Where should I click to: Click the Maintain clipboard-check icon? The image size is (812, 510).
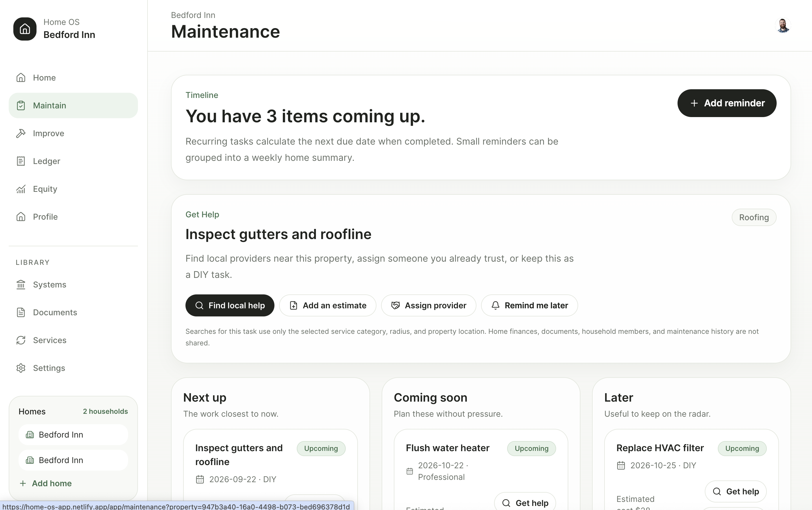21,105
